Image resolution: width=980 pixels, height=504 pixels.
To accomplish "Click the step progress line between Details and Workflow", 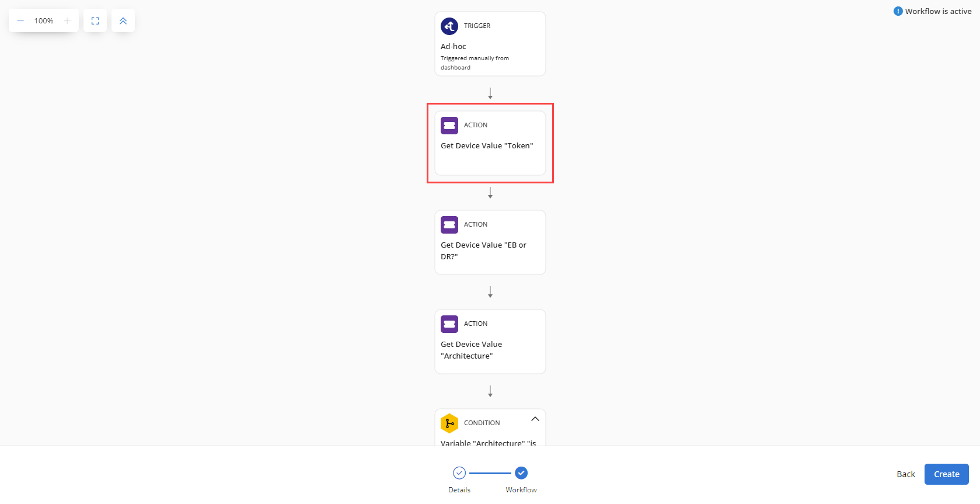I will tap(490, 473).
